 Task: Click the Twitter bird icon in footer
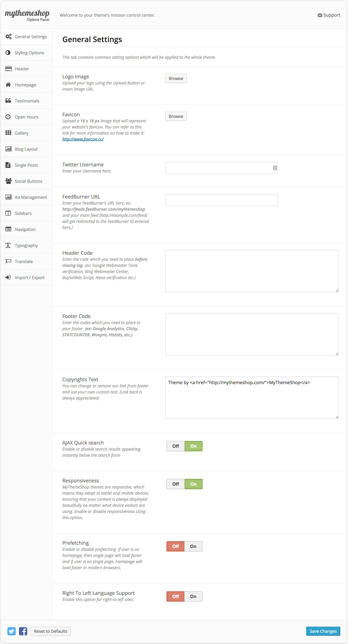[x=11, y=631]
